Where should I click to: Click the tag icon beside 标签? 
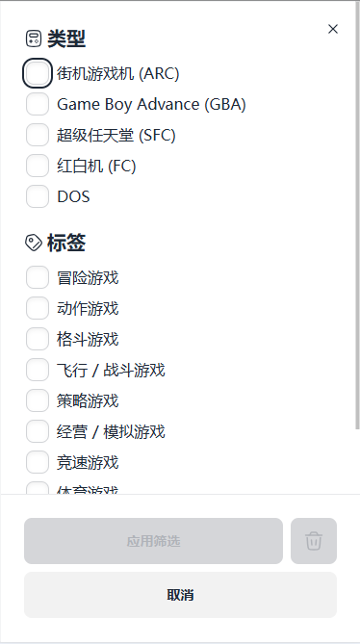click(x=34, y=243)
